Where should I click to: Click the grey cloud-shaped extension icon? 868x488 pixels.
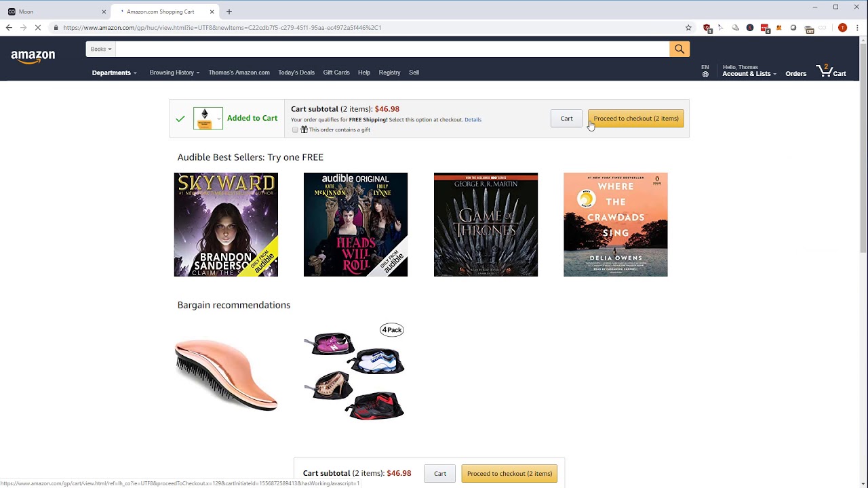(x=736, y=28)
